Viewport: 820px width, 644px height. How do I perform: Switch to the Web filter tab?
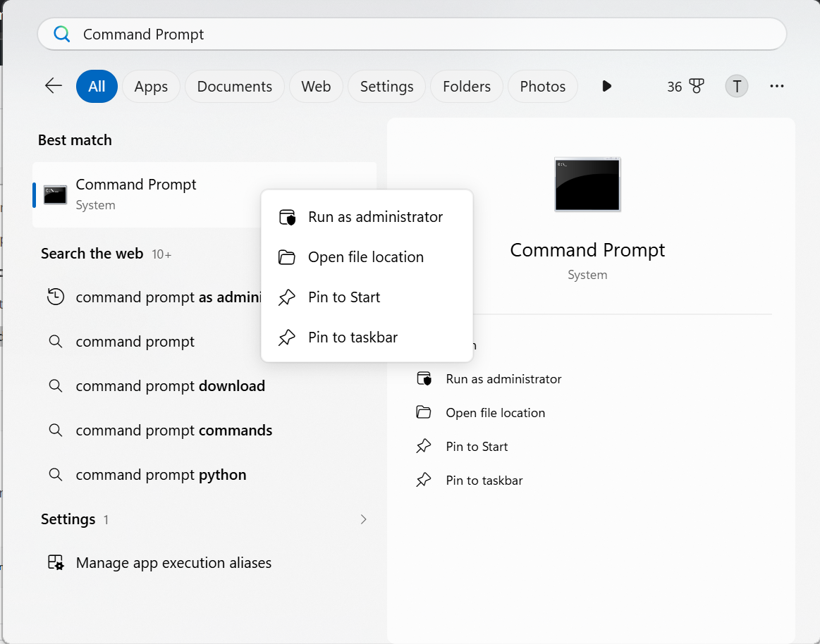point(316,86)
